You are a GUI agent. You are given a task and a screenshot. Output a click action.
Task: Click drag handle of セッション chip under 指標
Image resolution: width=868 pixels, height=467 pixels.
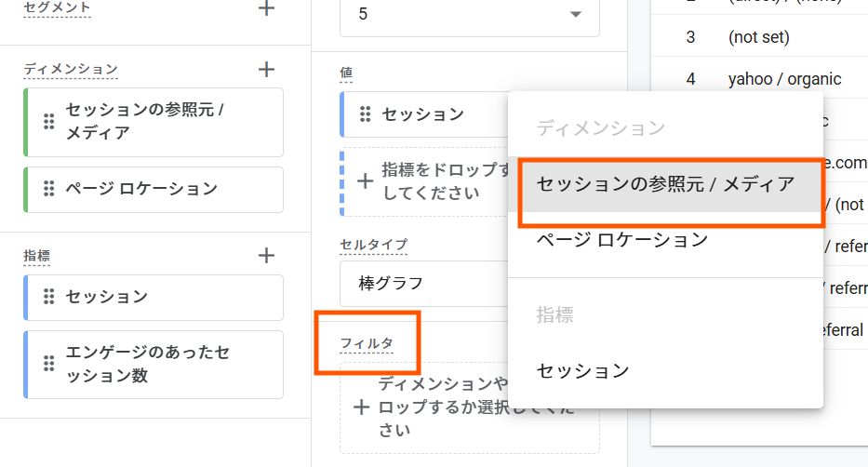tap(48, 297)
